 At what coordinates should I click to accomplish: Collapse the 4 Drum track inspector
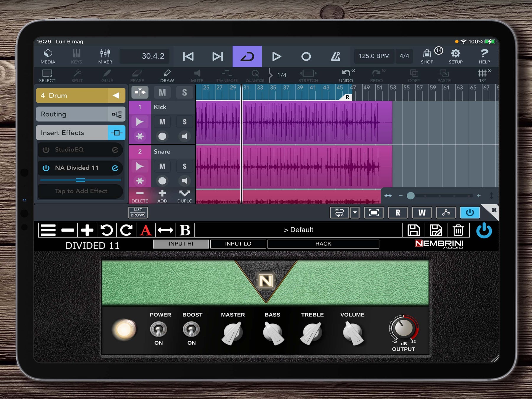(x=116, y=96)
